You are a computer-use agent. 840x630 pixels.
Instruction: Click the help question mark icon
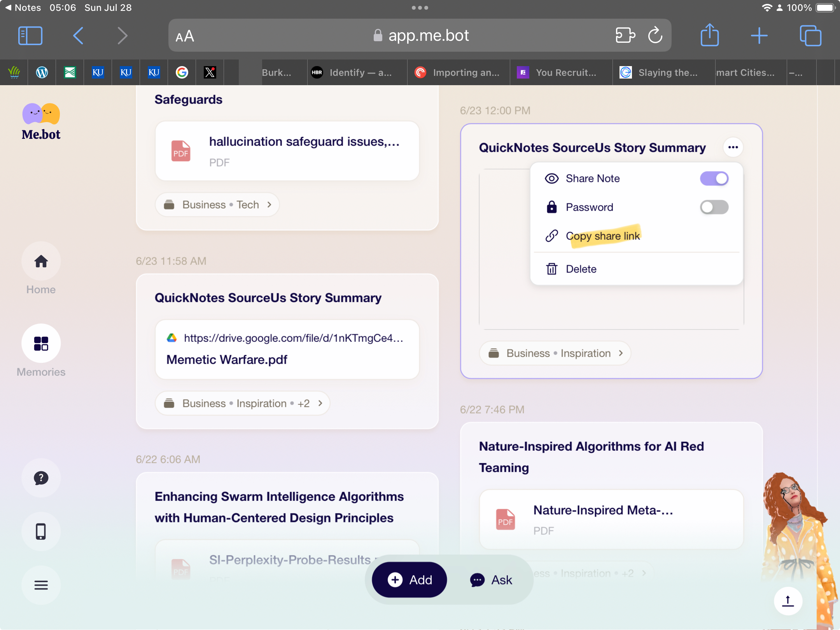41,478
